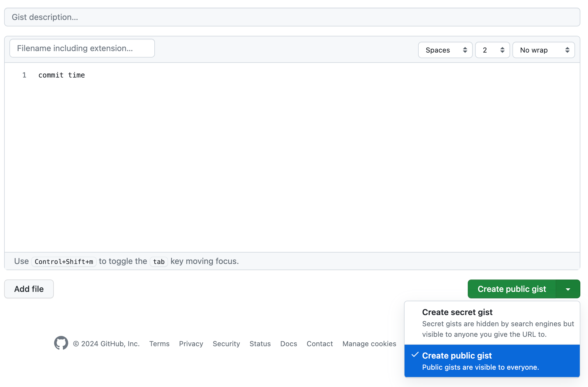Open the Spaces indent mode dropdown
The width and height of the screenshot is (588, 387).
click(x=445, y=50)
